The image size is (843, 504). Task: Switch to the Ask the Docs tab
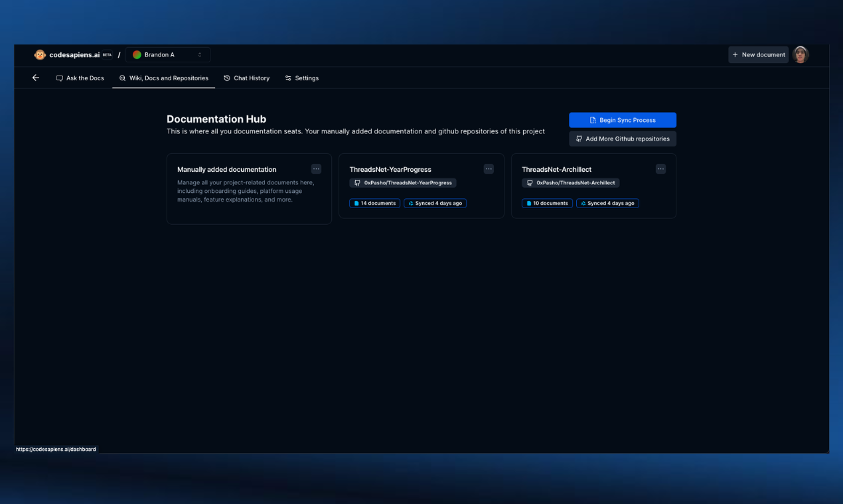pos(80,78)
